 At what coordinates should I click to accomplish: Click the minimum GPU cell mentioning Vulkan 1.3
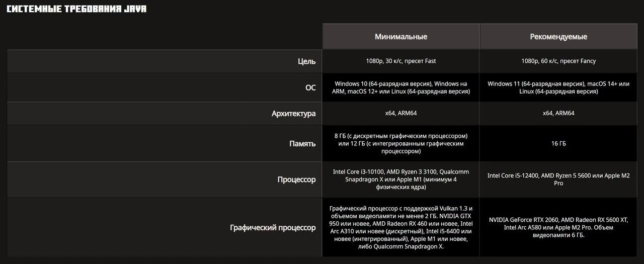click(x=401, y=227)
